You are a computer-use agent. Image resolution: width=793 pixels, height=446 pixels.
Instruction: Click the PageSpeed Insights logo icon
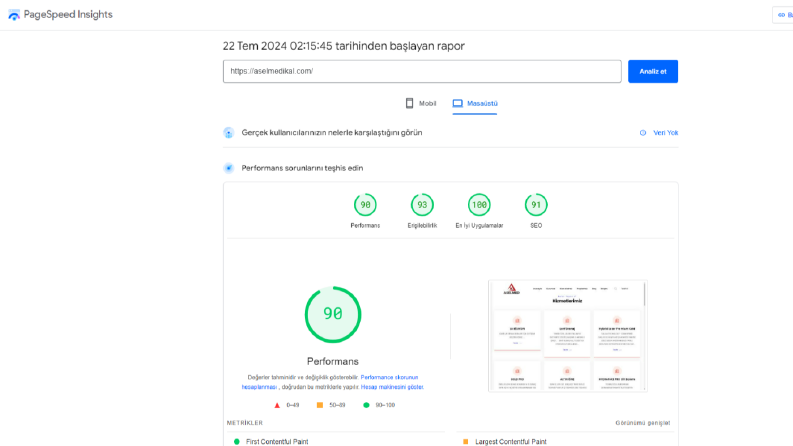coord(14,15)
